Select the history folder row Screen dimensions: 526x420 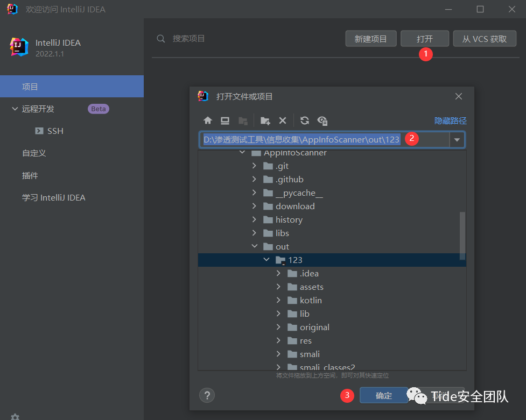coord(332,219)
